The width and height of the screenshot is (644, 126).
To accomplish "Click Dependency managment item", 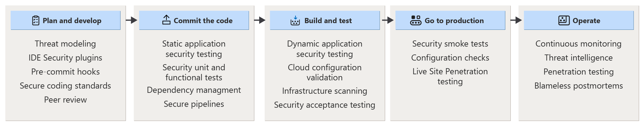I will pos(194,90).
